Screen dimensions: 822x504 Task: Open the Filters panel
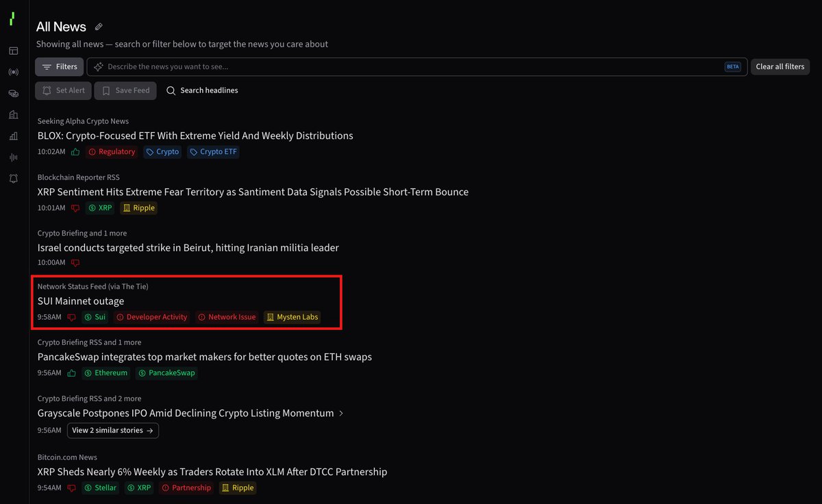click(60, 66)
